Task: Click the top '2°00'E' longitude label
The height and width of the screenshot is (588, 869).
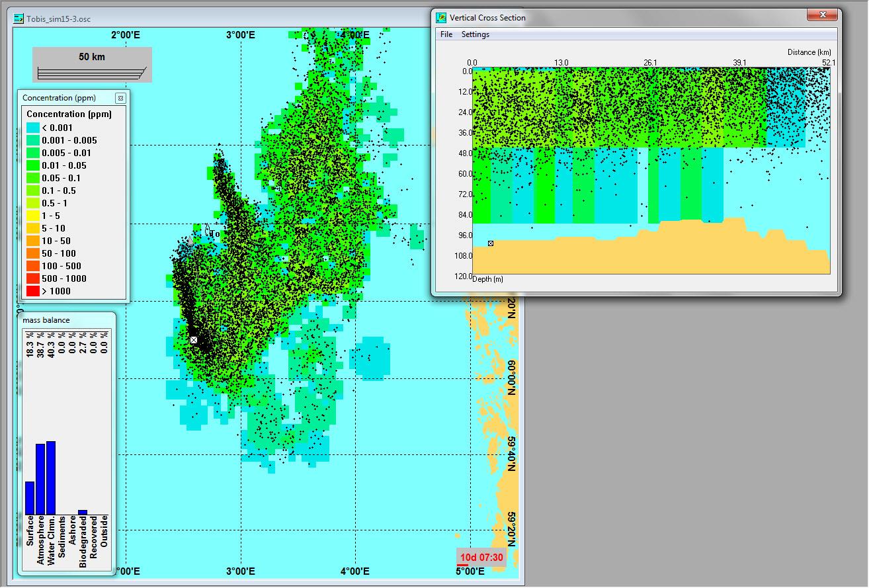Action: (126, 34)
